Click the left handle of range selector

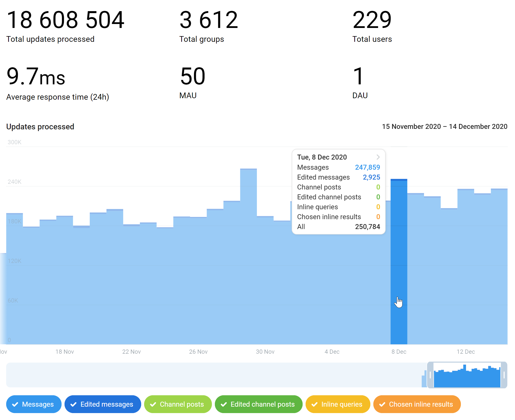click(x=430, y=375)
